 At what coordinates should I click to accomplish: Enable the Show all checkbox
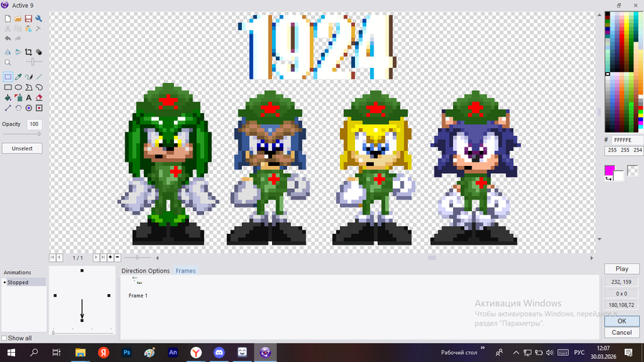(x=4, y=338)
